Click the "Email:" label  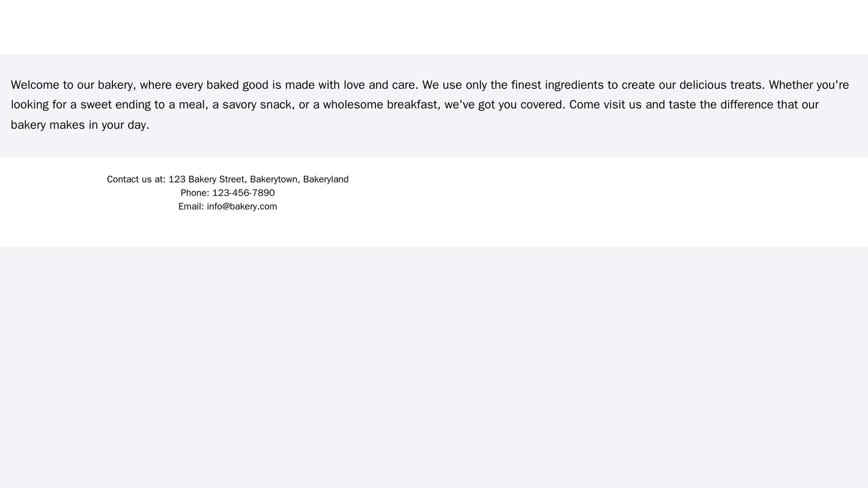pos(191,206)
